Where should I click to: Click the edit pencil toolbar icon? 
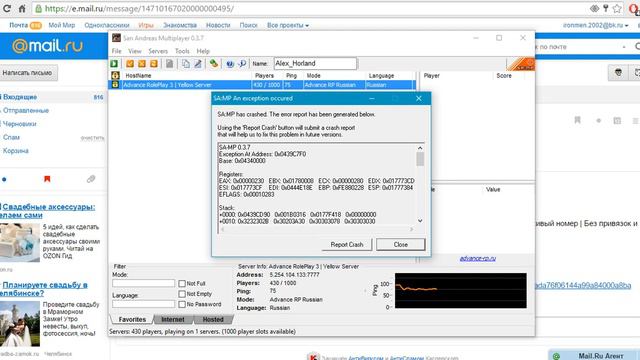click(x=198, y=64)
